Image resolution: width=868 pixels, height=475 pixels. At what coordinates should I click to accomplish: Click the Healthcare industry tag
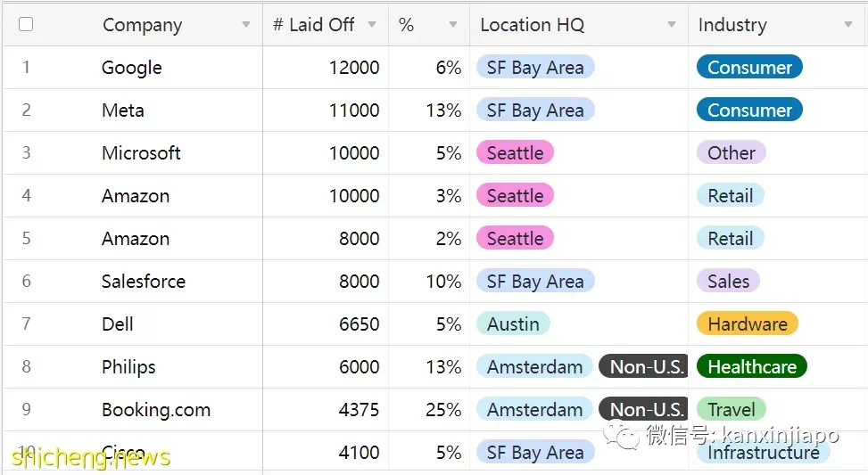click(752, 366)
